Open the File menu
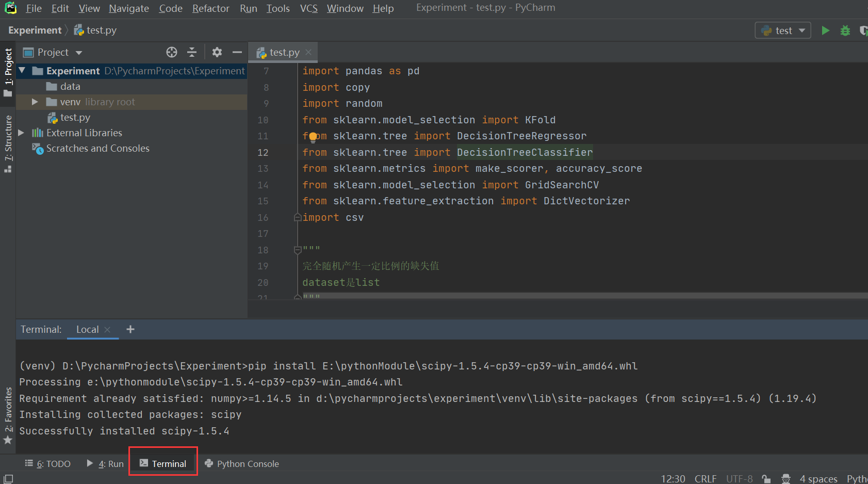The height and width of the screenshot is (484, 868). pyautogui.click(x=34, y=8)
